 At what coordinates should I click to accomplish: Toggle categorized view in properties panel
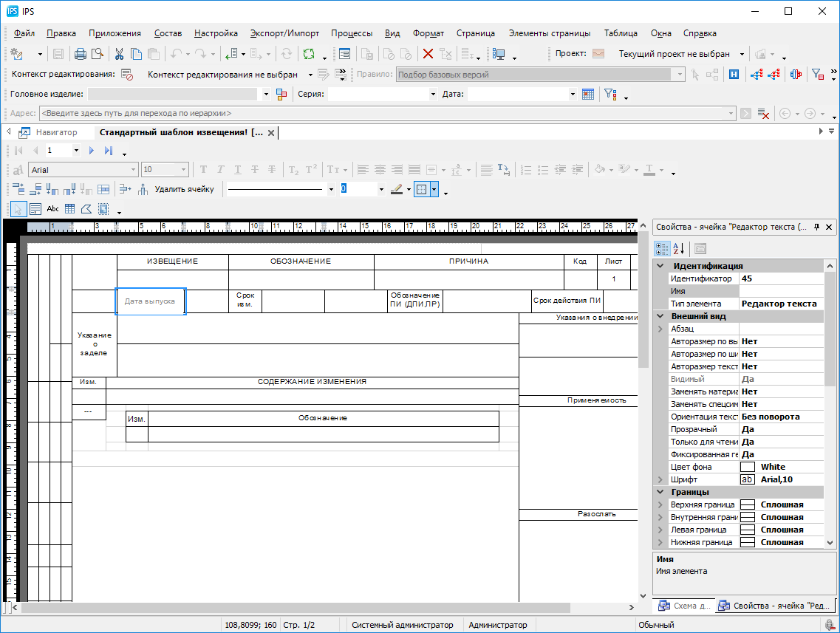[663, 248]
